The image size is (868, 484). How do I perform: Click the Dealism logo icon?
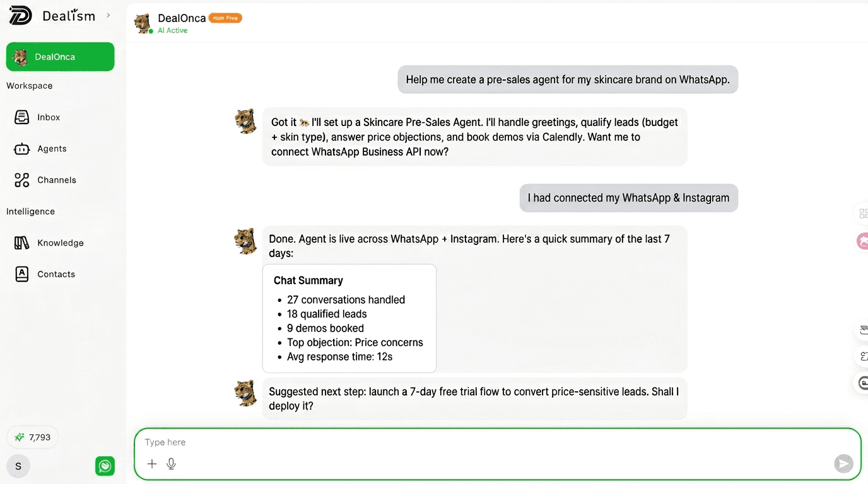pyautogui.click(x=20, y=16)
